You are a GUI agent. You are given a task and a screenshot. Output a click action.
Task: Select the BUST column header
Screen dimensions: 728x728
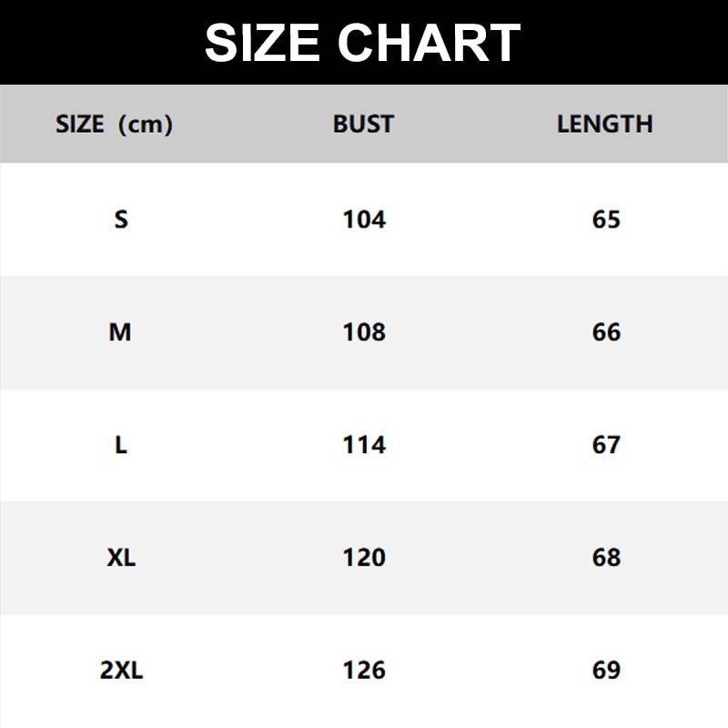(x=363, y=124)
